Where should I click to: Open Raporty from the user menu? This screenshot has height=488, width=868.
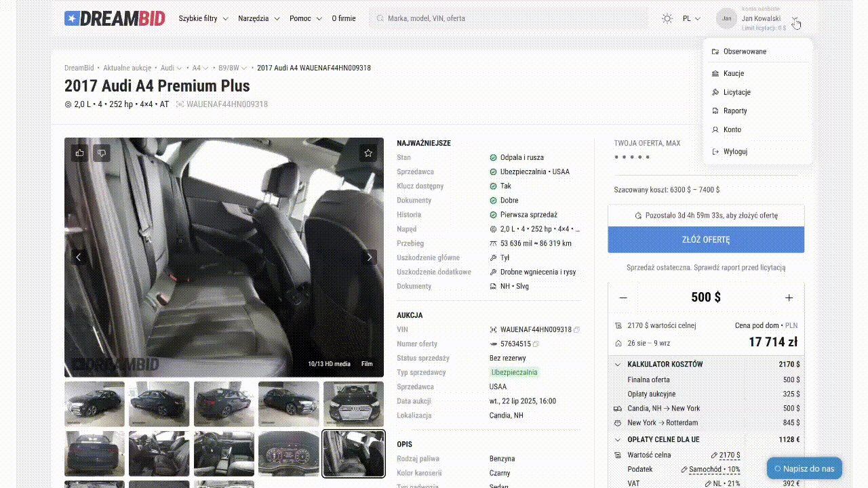pyautogui.click(x=758, y=110)
